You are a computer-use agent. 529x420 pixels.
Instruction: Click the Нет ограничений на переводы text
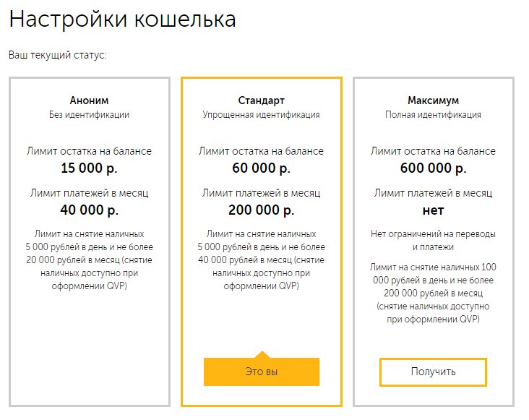tap(433, 241)
